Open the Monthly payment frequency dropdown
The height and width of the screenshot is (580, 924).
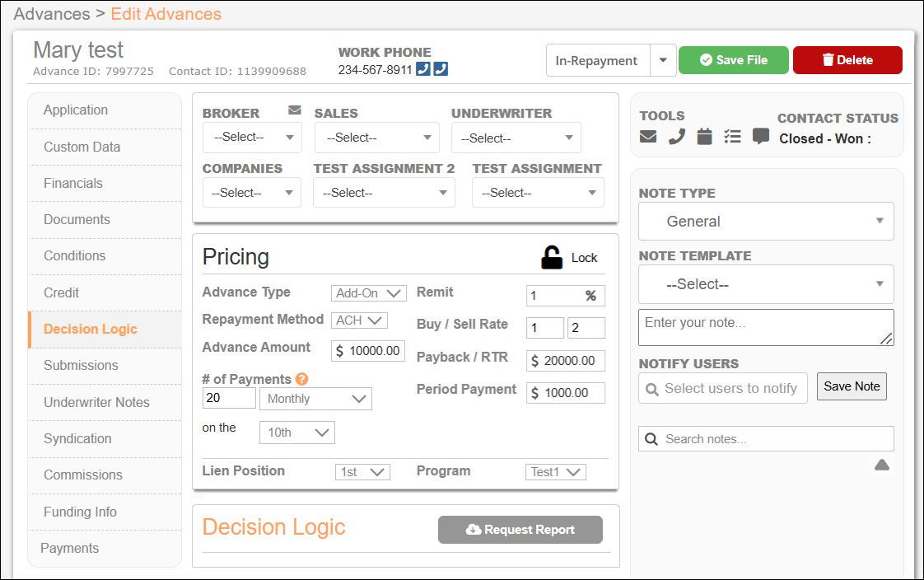click(x=316, y=399)
